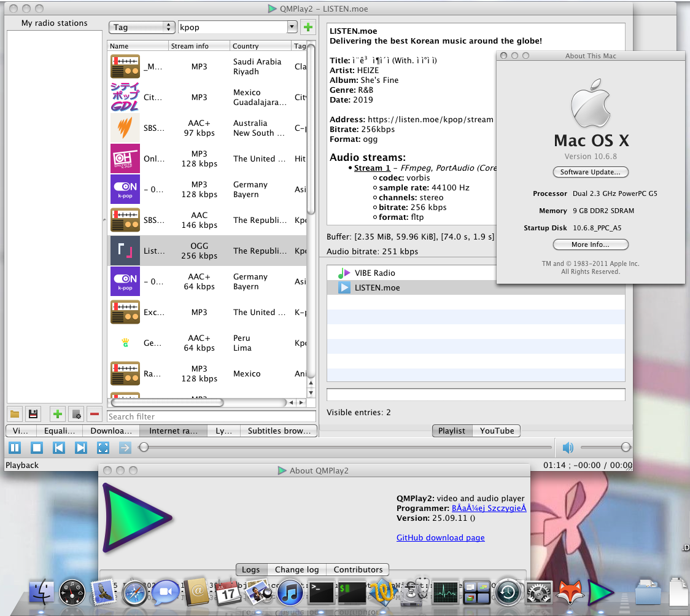Load radio stations using the folder icon
This screenshot has height=616, width=690.
tap(15, 414)
